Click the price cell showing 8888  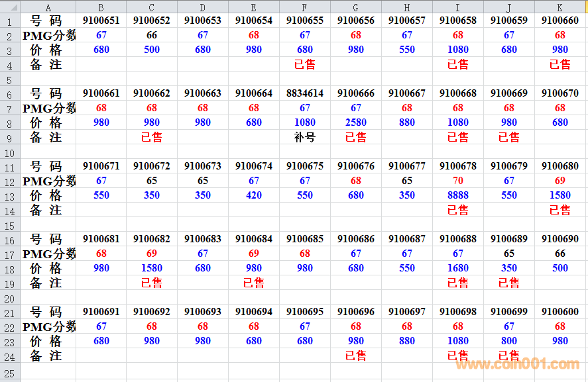point(457,195)
